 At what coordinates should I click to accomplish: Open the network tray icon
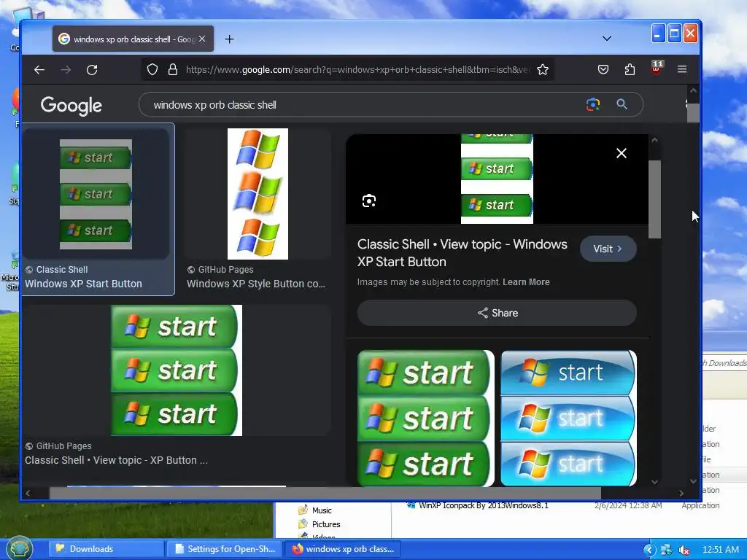click(x=666, y=550)
